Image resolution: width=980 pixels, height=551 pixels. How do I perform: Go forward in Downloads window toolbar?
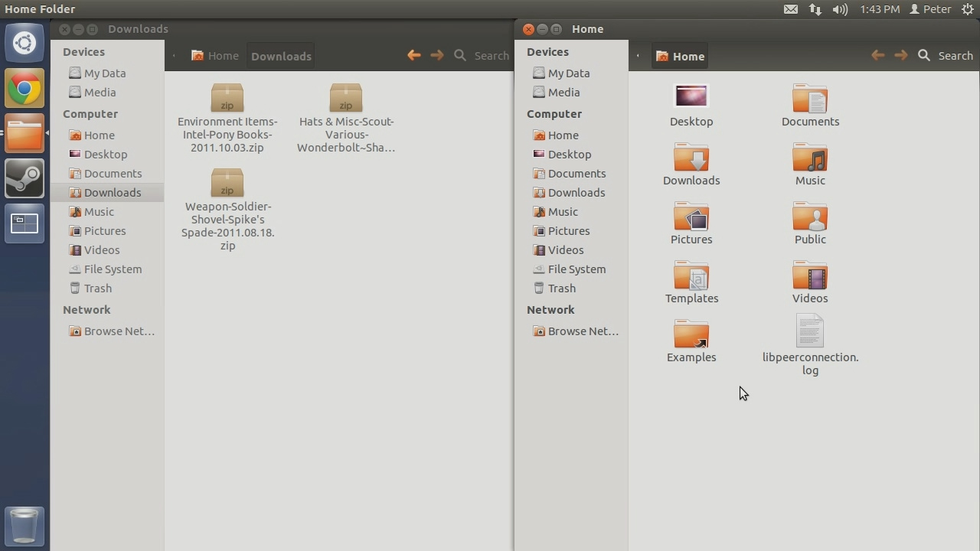point(437,55)
